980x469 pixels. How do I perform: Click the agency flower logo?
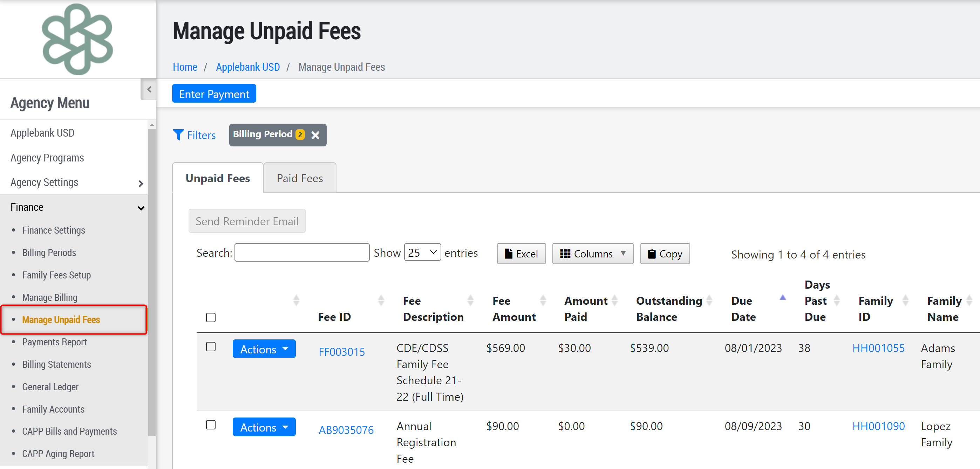(x=77, y=39)
